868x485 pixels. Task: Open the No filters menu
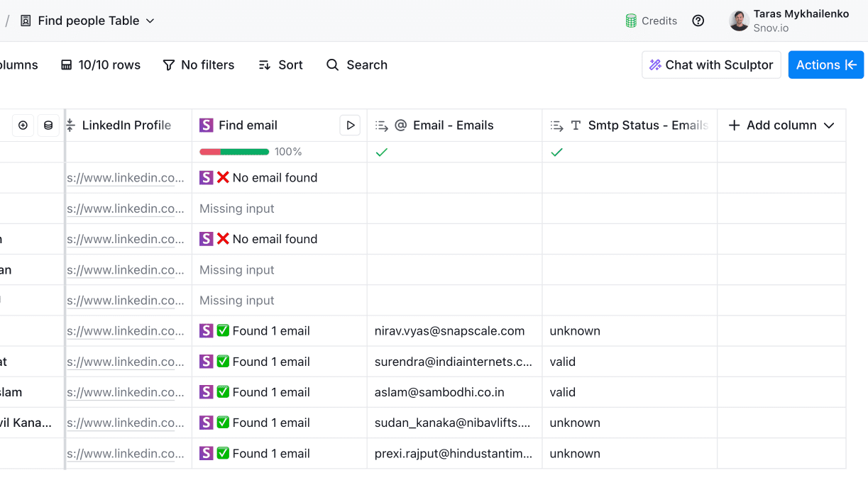coord(199,65)
